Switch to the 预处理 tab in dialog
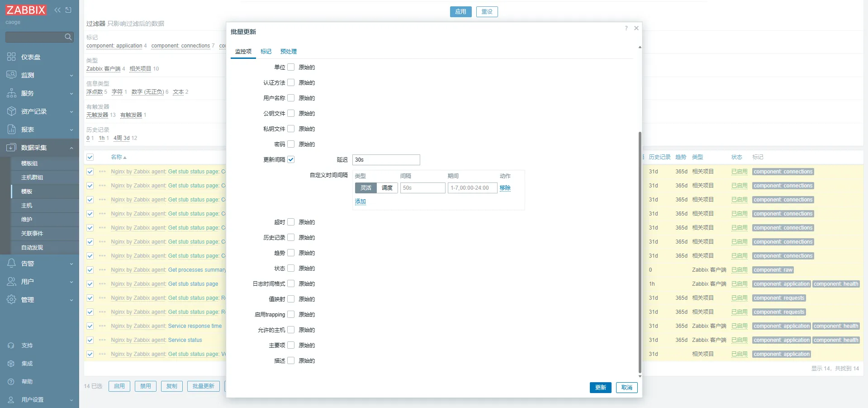The width and height of the screenshot is (868, 408). point(289,52)
